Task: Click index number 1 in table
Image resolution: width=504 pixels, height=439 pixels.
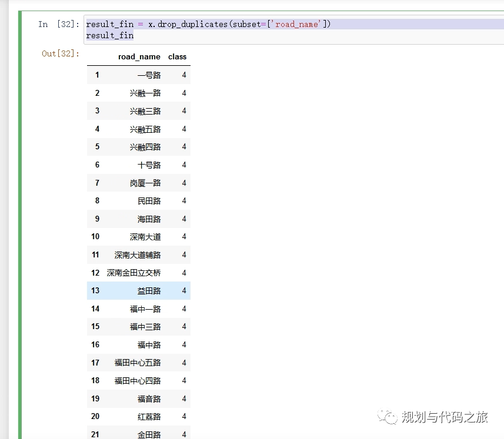Action: [x=97, y=75]
